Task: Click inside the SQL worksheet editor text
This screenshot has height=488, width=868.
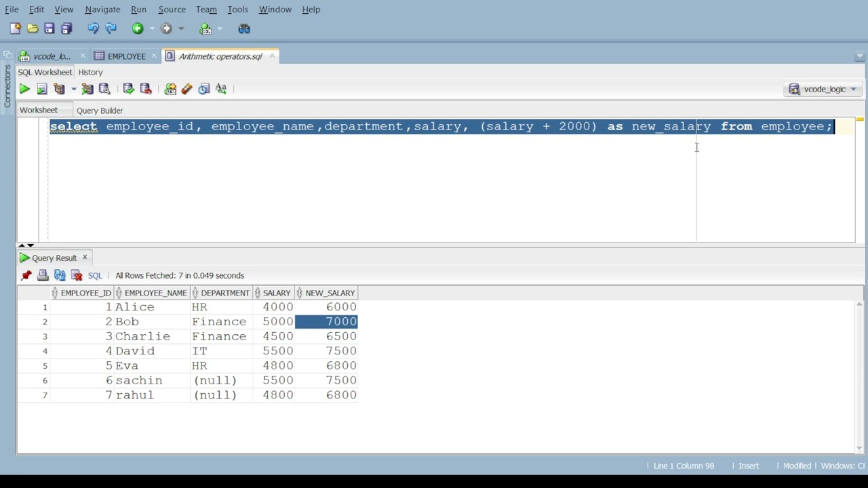Action: pyautogui.click(x=441, y=127)
